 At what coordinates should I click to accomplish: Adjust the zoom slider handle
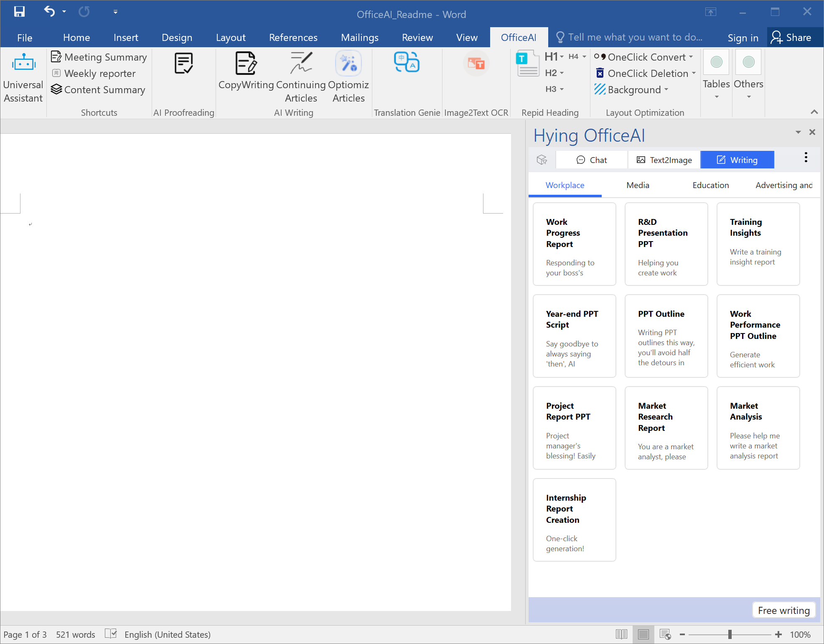(730, 634)
